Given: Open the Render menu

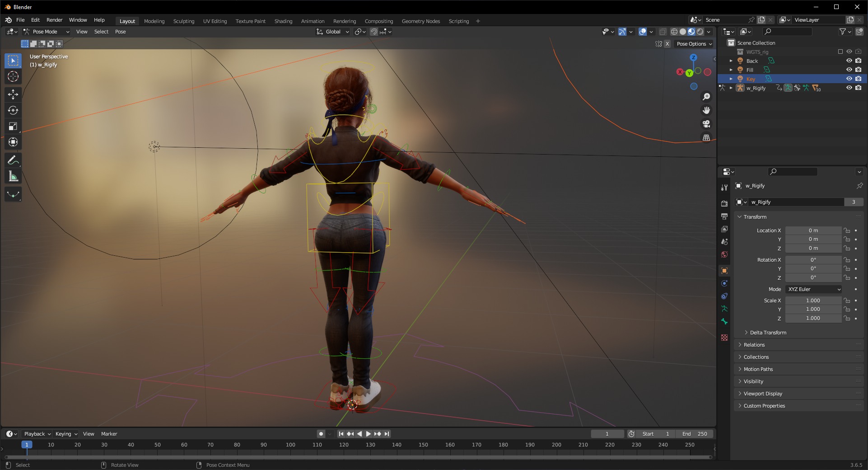Looking at the screenshot, I should [x=54, y=20].
